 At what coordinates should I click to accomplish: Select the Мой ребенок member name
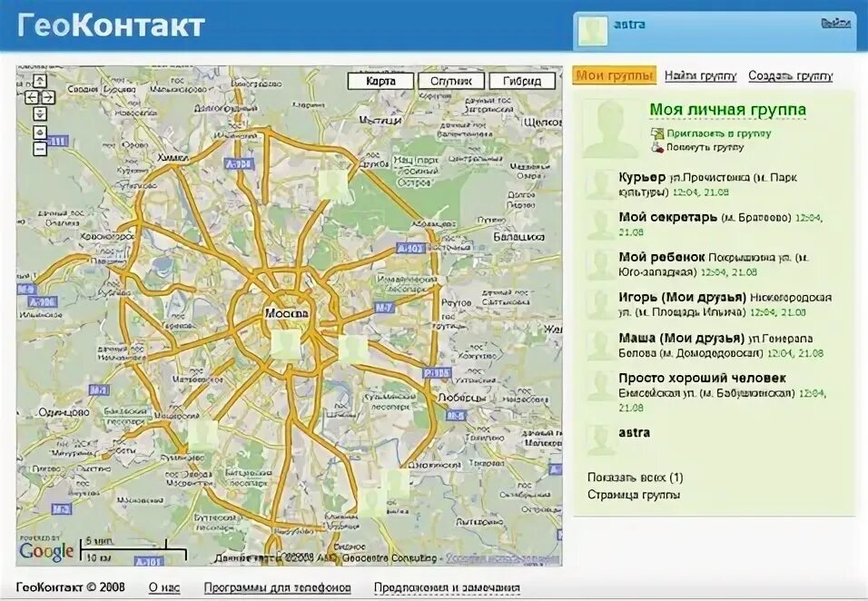pos(662,257)
